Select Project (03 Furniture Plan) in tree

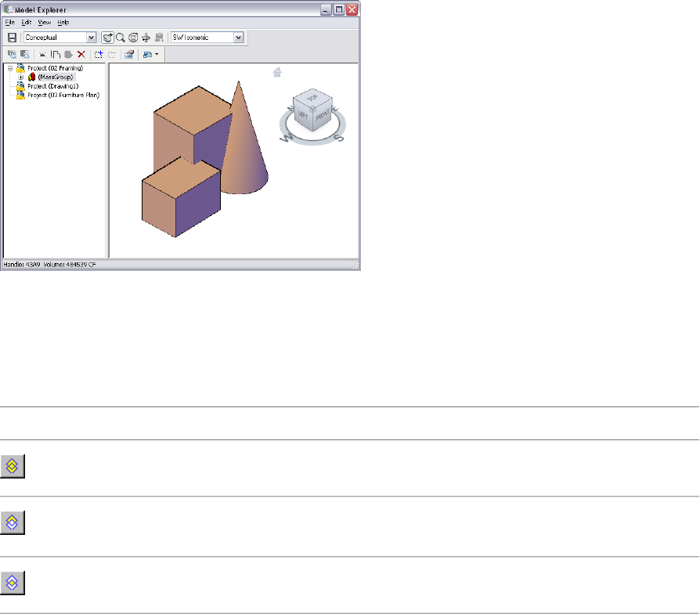tap(63, 95)
